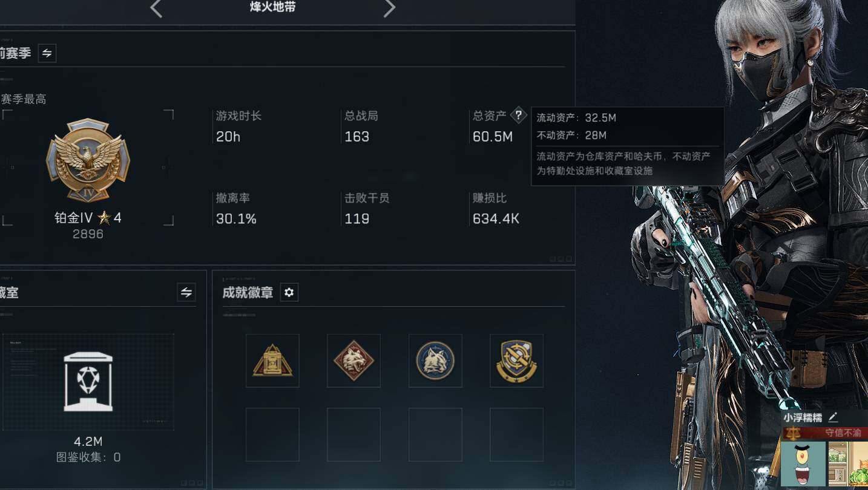Open the Platinum IV eagle rank badge
868x490 pixels.
[x=88, y=160]
